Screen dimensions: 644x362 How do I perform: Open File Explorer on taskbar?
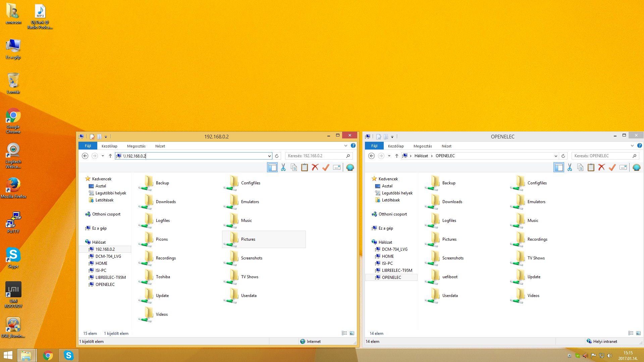(26, 355)
